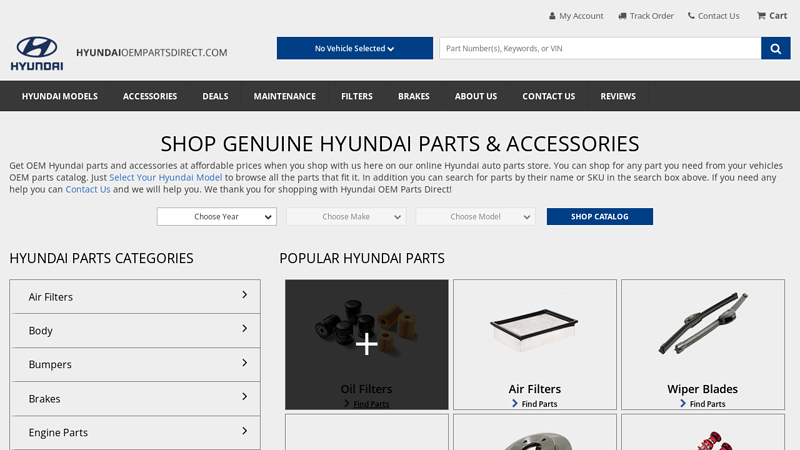Focus the part number search field
This screenshot has height=450, width=800.
point(600,48)
